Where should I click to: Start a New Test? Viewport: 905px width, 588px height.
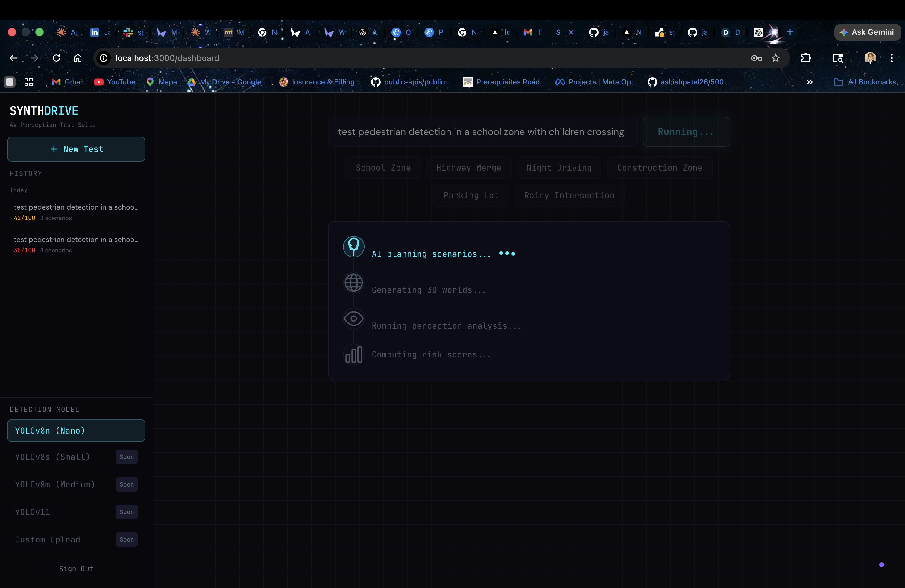click(x=76, y=149)
